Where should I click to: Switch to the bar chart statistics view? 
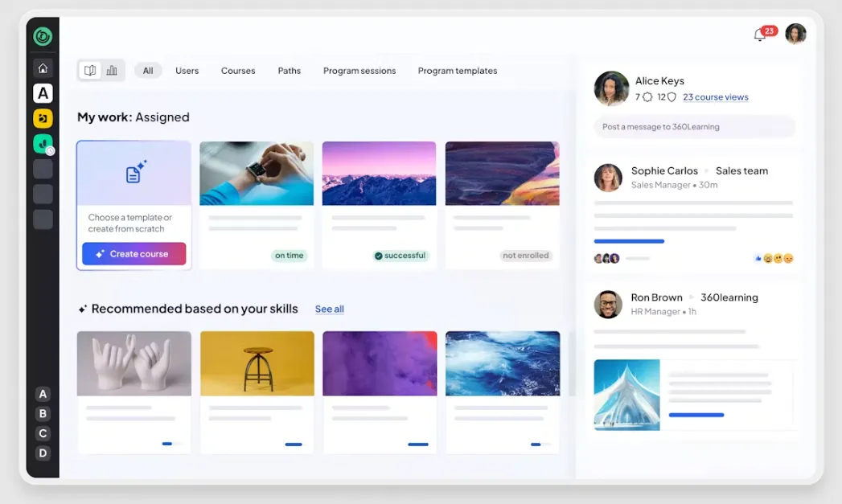pyautogui.click(x=112, y=71)
